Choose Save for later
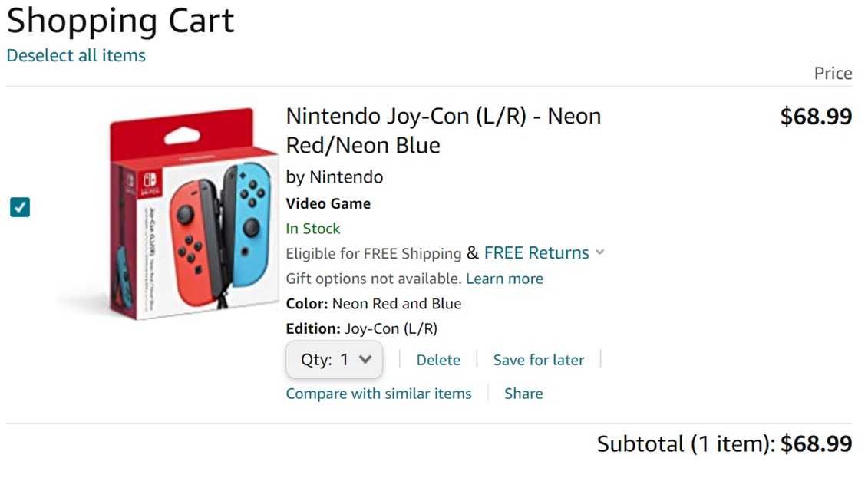 tap(538, 360)
